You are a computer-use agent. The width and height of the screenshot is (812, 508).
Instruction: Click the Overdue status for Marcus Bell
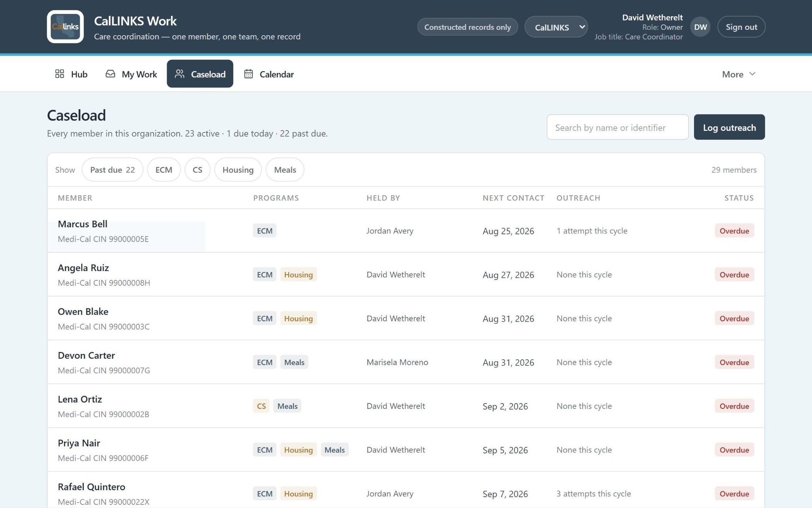point(734,231)
